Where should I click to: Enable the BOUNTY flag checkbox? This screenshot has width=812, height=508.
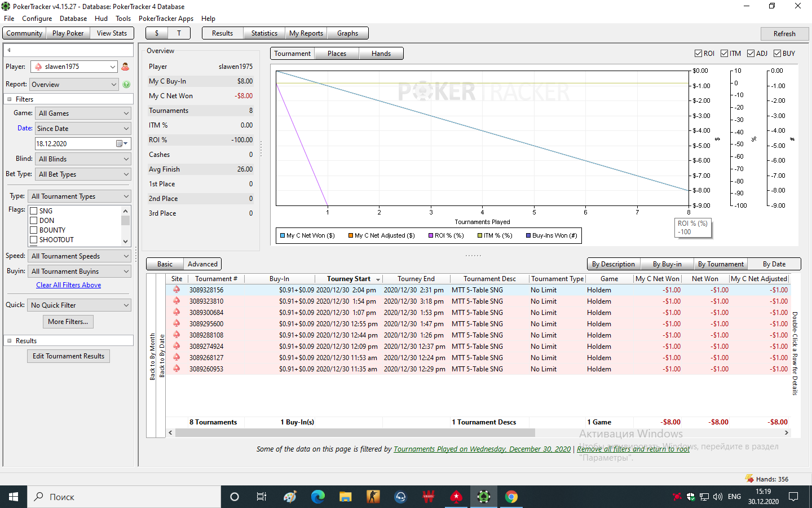tap(34, 230)
